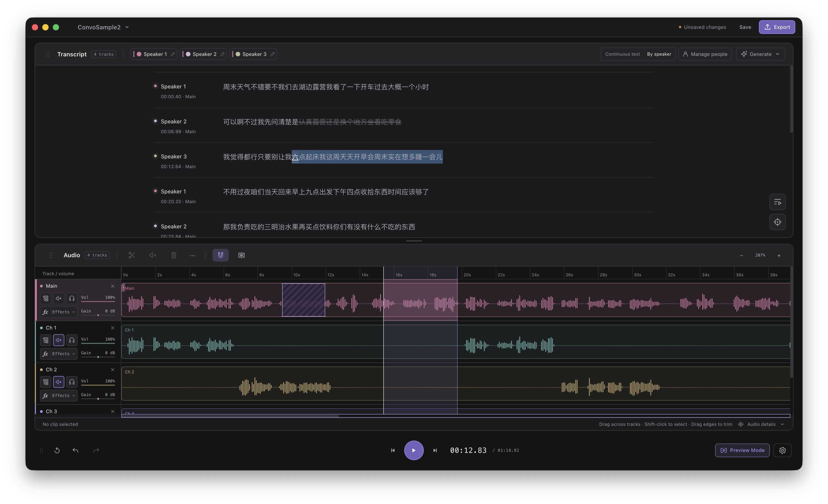Toggle solo headphones on Ch 2 track
The height and width of the screenshot is (504, 828).
pos(72,382)
